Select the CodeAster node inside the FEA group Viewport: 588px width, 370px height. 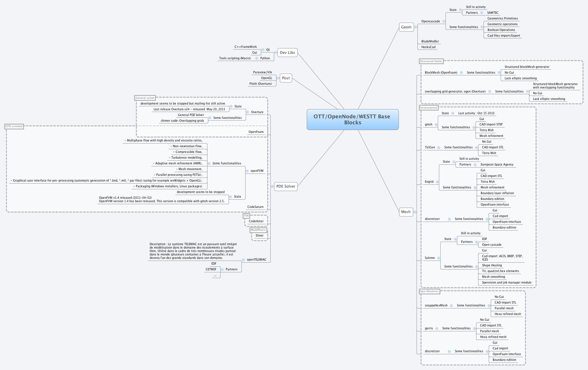click(257, 221)
